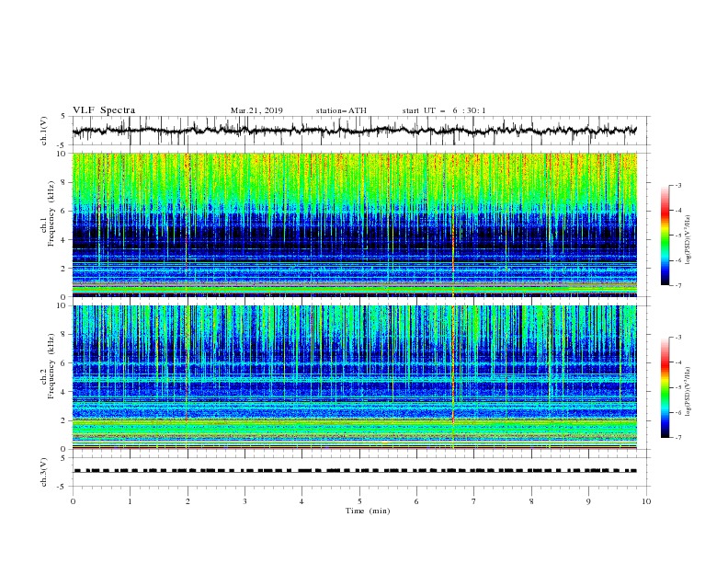The image size is (728, 563).
Task: Click tick label "2" on the Time axis
Action: [x=188, y=501]
